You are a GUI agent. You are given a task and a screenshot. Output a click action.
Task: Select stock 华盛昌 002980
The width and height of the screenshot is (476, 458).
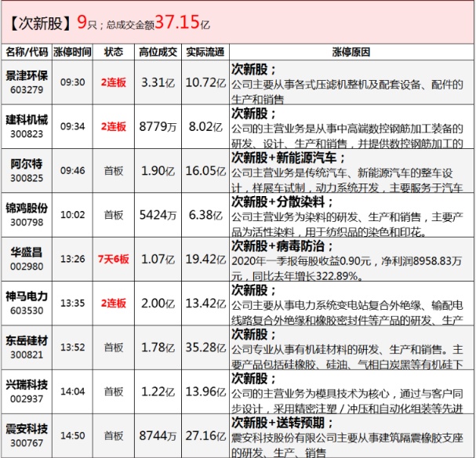(27, 259)
